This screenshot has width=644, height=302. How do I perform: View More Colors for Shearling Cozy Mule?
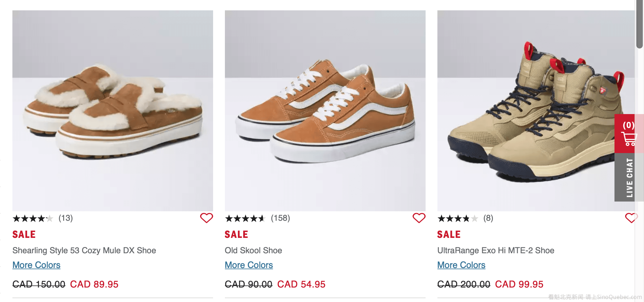tap(36, 265)
